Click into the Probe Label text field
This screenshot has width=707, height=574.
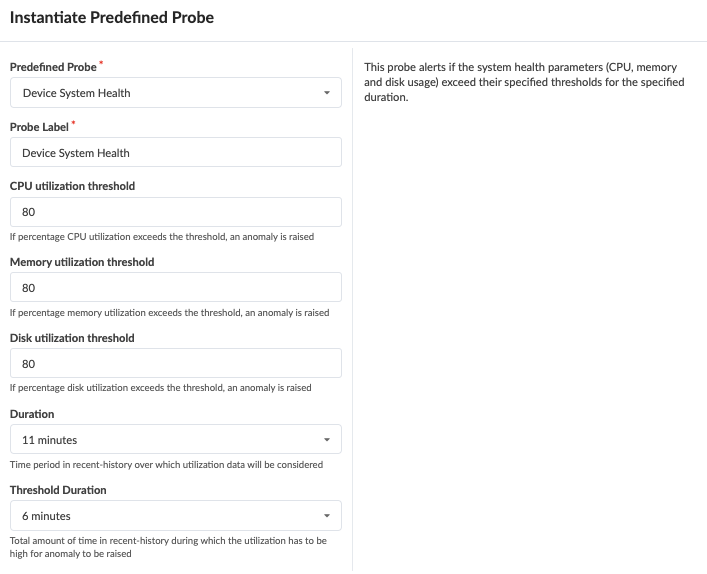[175, 153]
